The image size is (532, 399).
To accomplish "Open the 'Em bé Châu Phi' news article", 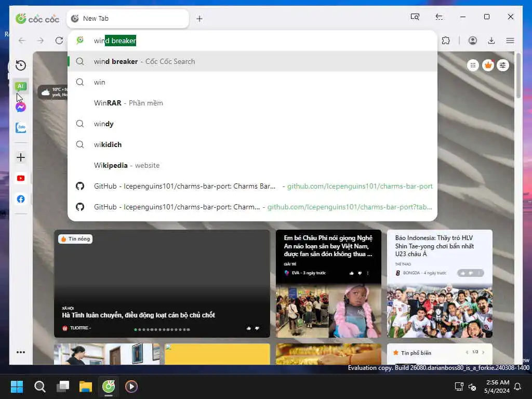I will click(328, 246).
